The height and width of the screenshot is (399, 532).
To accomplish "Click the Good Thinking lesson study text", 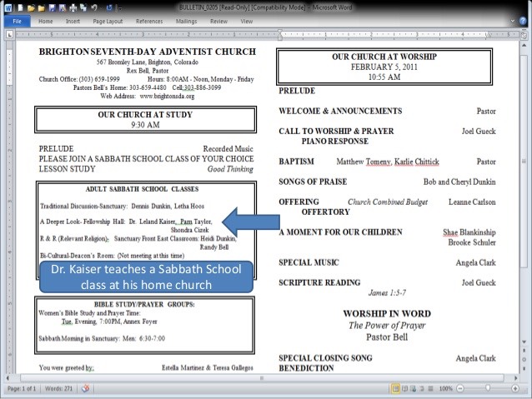I will pos(230,169).
